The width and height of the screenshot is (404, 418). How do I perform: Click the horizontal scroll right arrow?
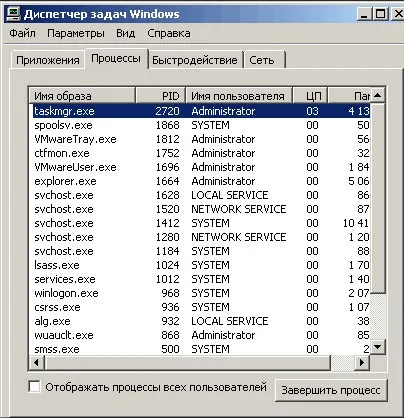[362, 362]
